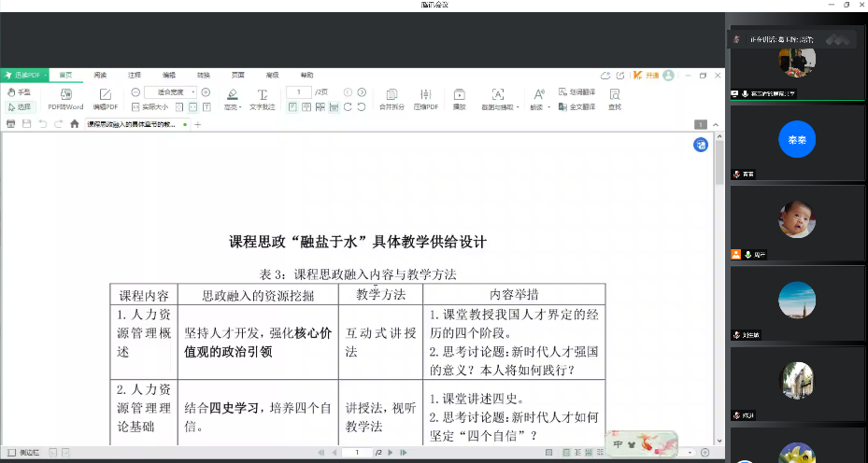Open the 查找 search tool
Screen dimensions: 868x463
click(x=615, y=97)
